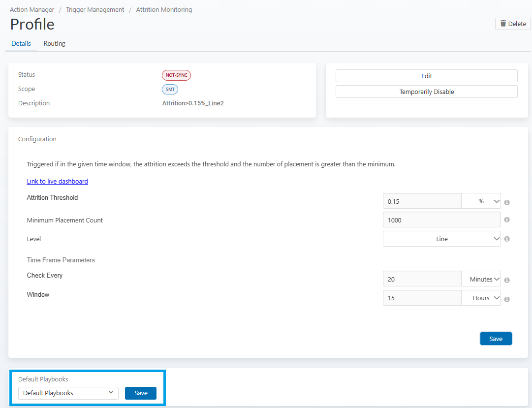Open the Attrition Threshold unit dropdown
This screenshot has width=532, height=408.
481,201
